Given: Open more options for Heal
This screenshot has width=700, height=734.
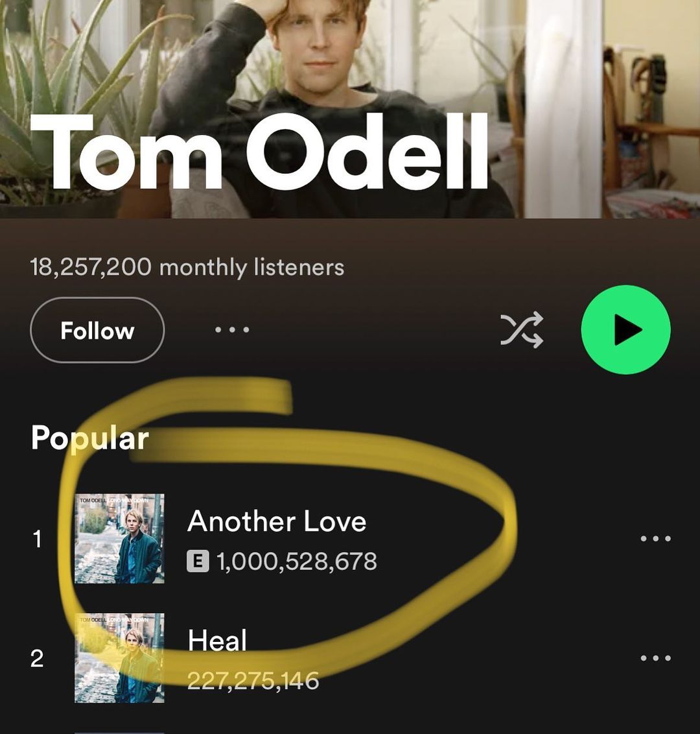Looking at the screenshot, I should point(655,658).
